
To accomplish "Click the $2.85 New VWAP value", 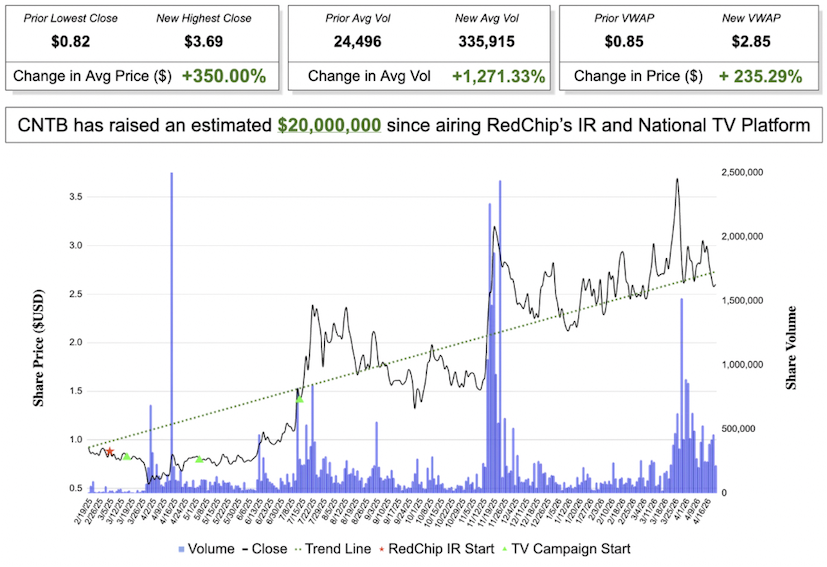I will [751, 42].
